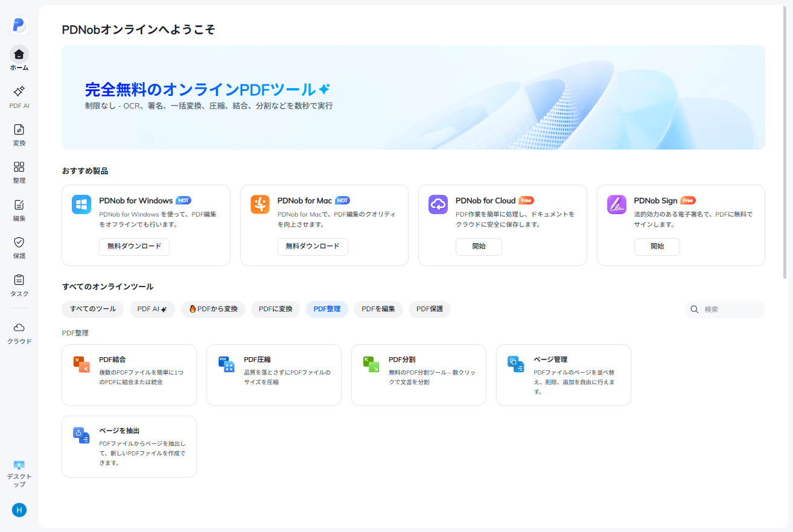Screen dimensions: 793x532
Task: Click the PDNob for Mac product icon
Action: [x=260, y=204]
